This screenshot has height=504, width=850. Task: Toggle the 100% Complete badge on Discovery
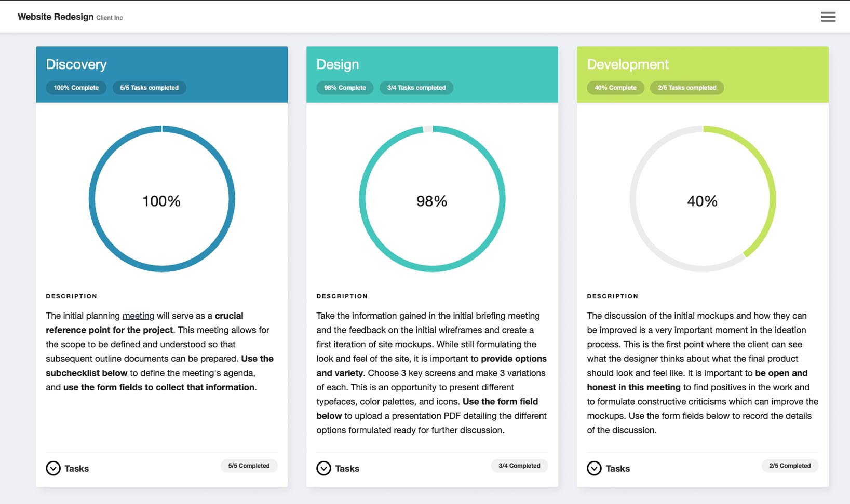[x=76, y=88]
